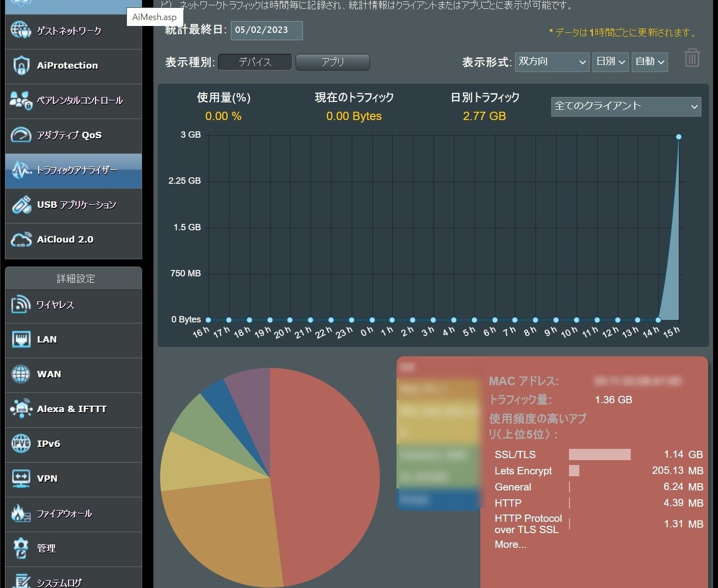Open the 全てのクライアント client dropdown
Viewport: 718px width, 588px height.
[626, 107]
